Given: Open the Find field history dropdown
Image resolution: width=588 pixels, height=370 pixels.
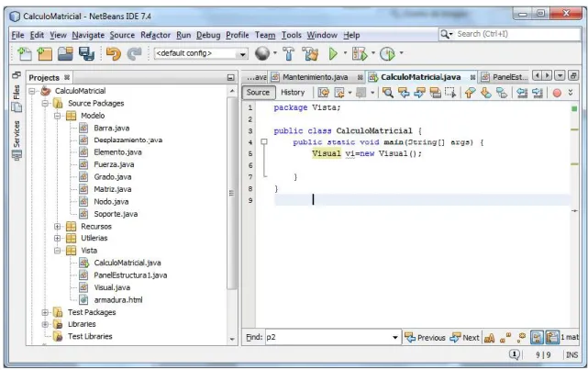Looking at the screenshot, I should [x=394, y=337].
